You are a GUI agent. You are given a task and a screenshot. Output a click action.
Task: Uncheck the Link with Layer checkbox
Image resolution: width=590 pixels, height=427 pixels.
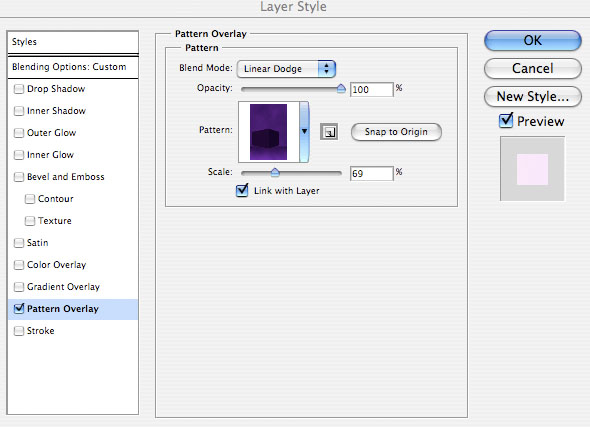pos(242,190)
